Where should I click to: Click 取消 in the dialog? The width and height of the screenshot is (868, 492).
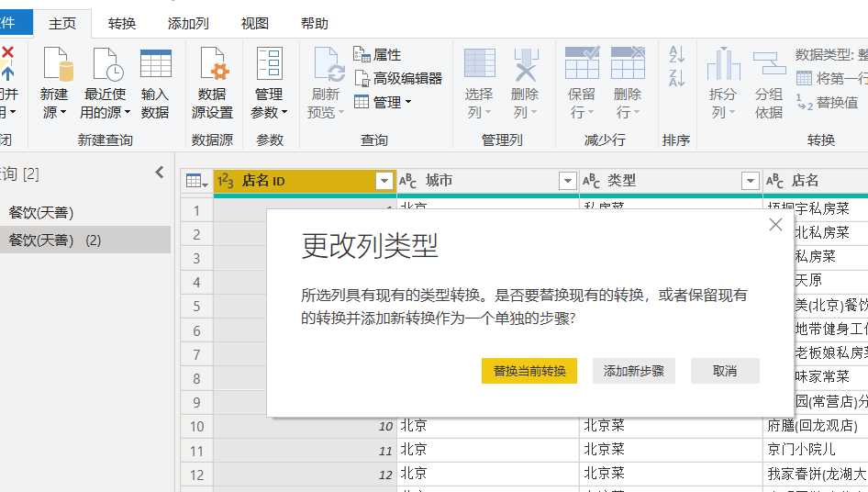pyautogui.click(x=725, y=371)
